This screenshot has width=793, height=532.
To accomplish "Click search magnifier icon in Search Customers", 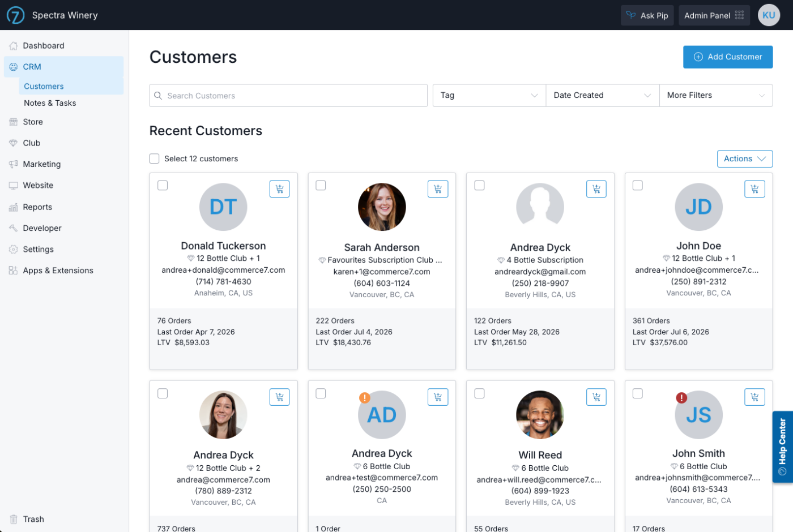I will pyautogui.click(x=158, y=96).
